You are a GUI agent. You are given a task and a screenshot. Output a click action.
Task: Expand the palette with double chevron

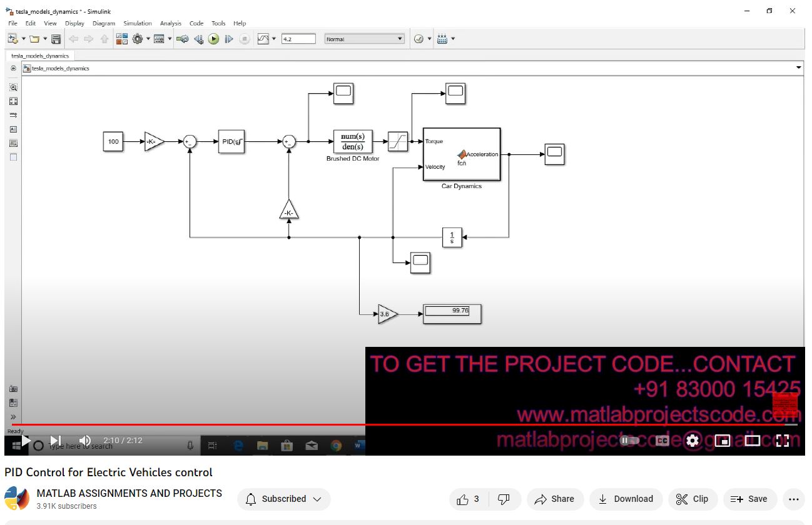coord(13,417)
